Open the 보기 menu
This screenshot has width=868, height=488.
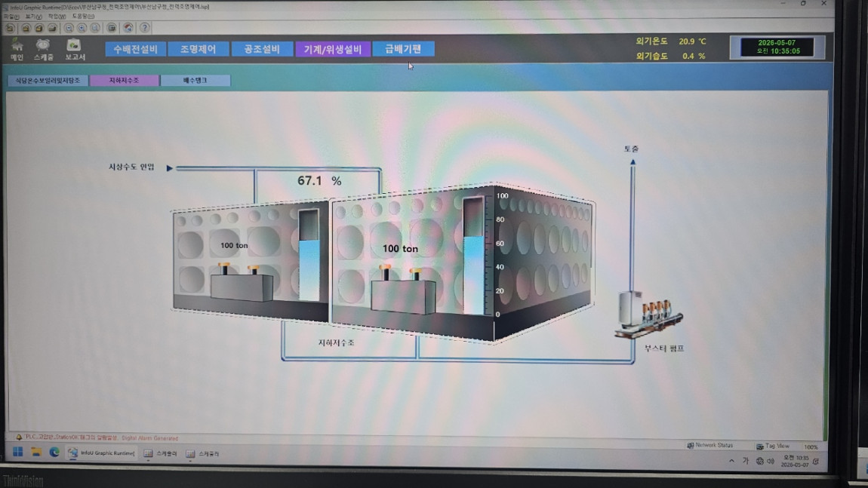click(33, 17)
